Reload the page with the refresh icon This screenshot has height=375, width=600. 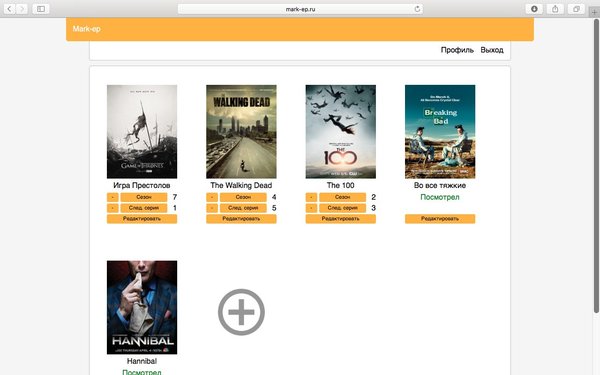point(417,9)
